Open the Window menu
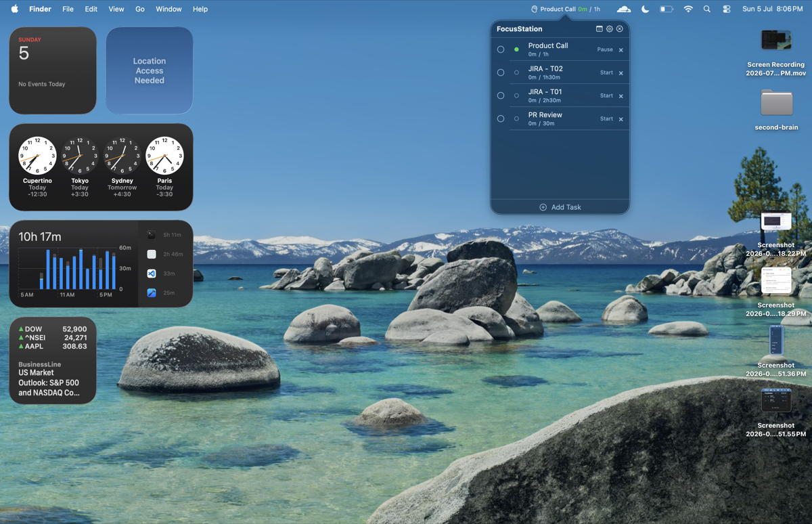This screenshot has width=812, height=524. (x=168, y=9)
